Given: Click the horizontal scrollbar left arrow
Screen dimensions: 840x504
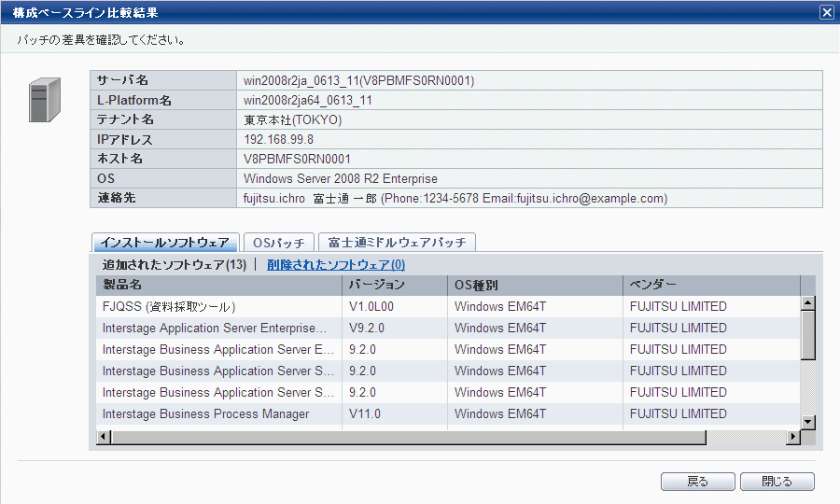Looking at the screenshot, I should (104, 437).
